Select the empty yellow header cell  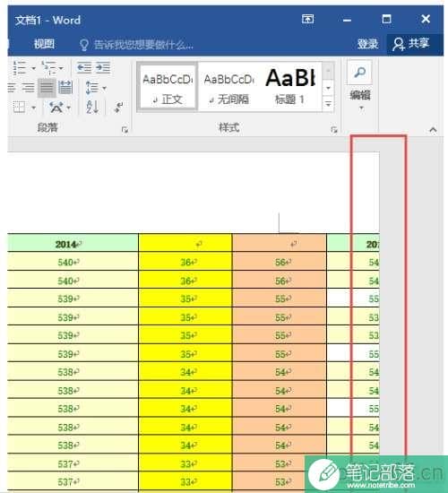[185, 243]
